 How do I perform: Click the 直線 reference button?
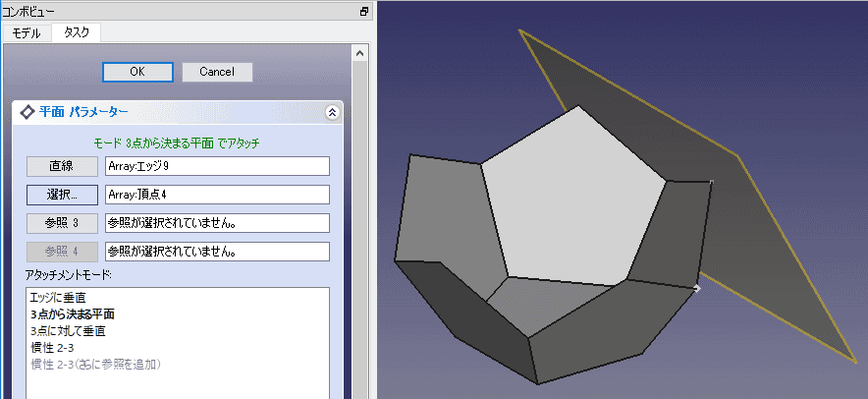pos(62,166)
